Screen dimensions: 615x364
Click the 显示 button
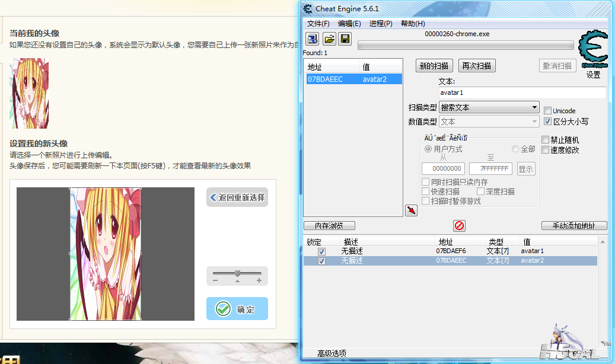[526, 169]
